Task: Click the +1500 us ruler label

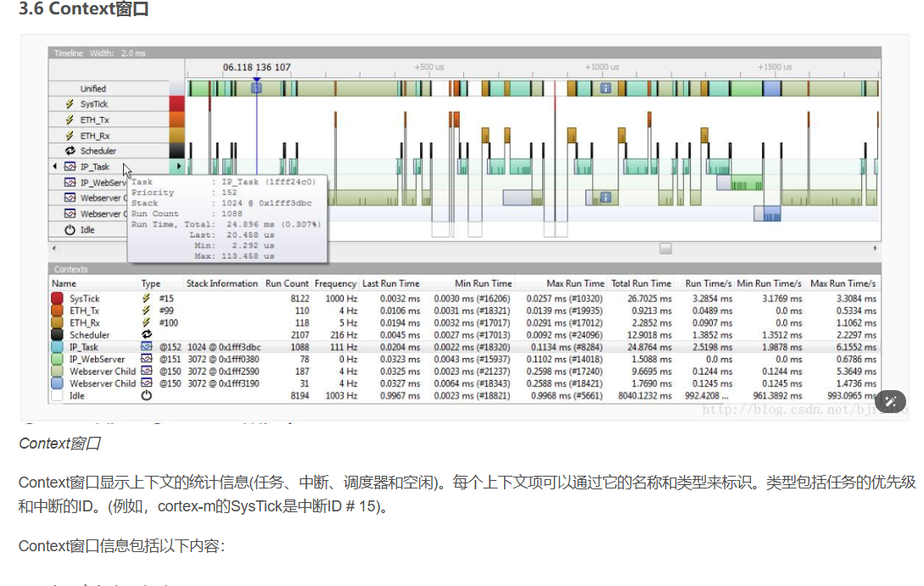Action: [775, 67]
